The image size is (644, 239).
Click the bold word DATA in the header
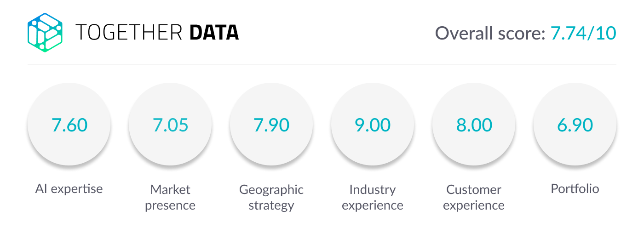[x=214, y=33]
